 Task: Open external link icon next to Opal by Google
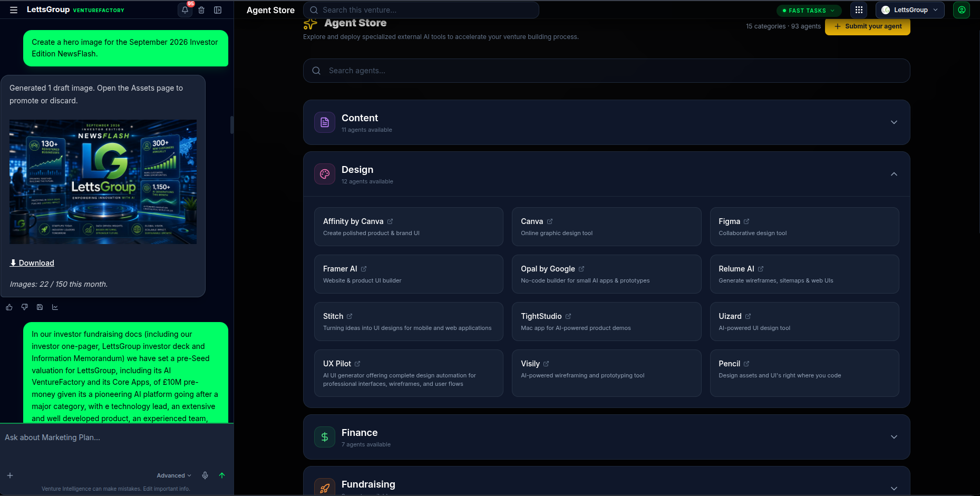tap(581, 269)
